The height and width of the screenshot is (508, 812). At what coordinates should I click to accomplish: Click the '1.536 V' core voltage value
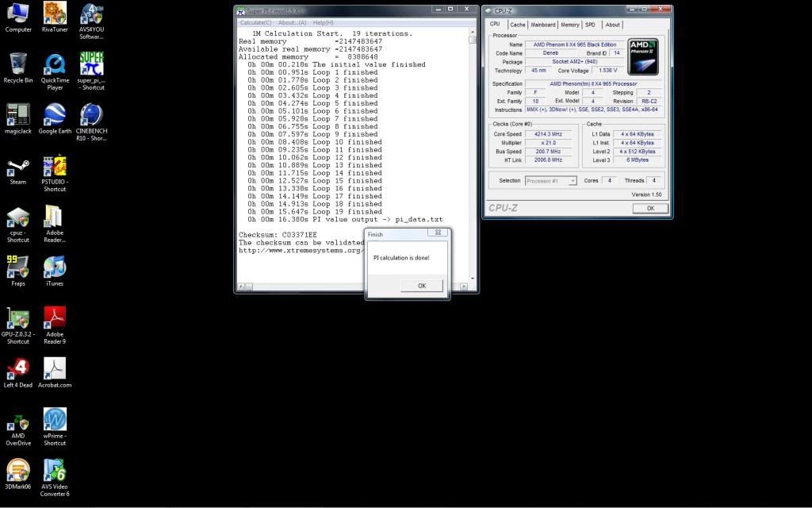(607, 71)
